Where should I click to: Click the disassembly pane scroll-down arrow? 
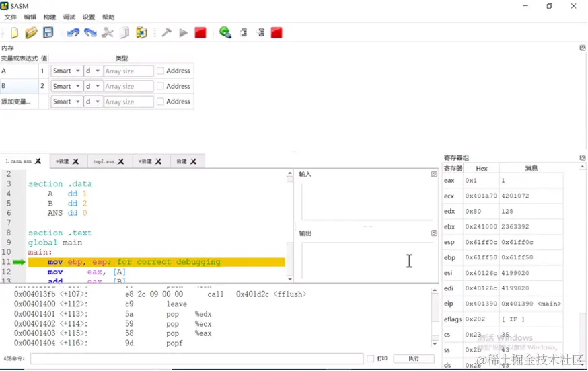pos(435,343)
